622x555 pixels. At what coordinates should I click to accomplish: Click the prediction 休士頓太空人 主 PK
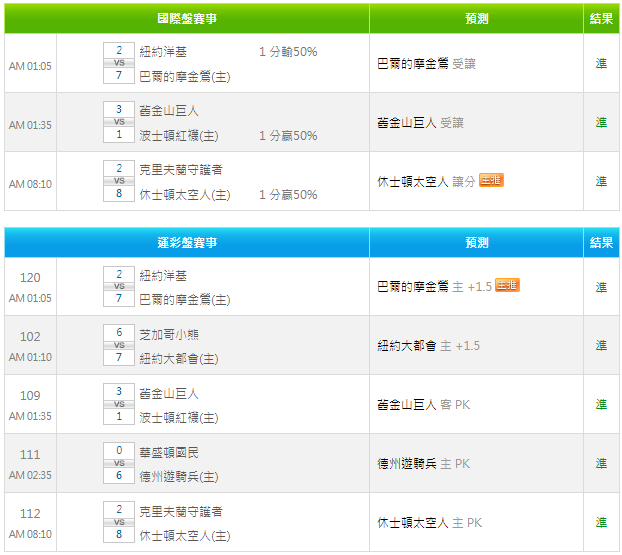coord(430,523)
